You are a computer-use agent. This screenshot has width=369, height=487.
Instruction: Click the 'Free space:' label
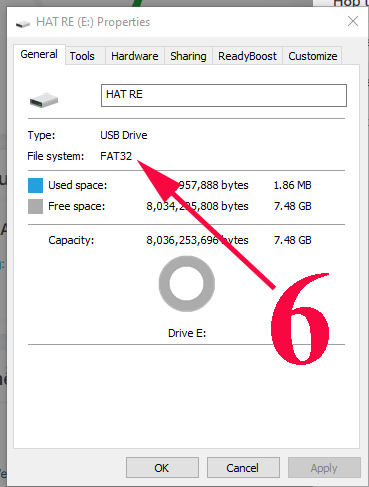pyautogui.click(x=77, y=206)
